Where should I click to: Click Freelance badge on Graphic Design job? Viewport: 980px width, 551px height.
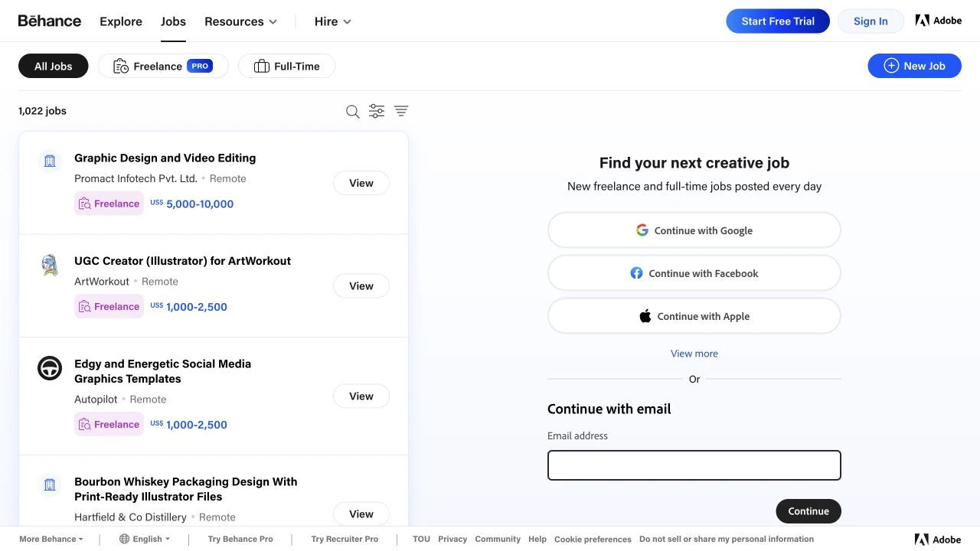109,204
